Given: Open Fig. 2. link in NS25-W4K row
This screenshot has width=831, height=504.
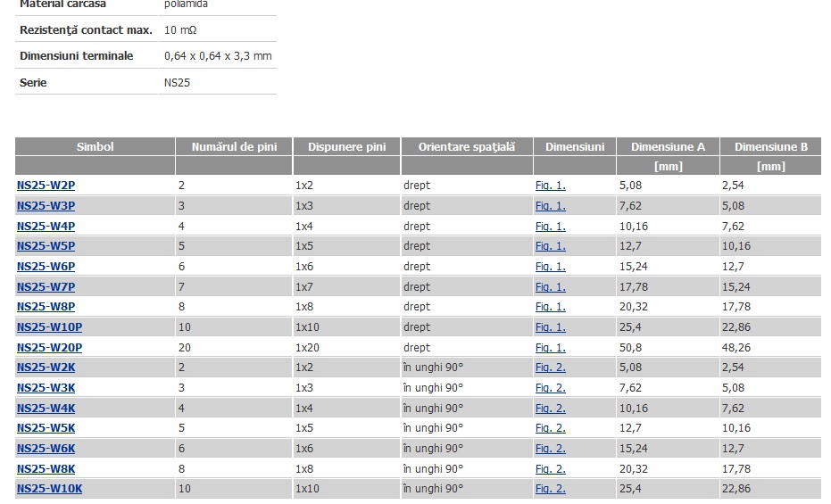Looking at the screenshot, I should [550, 409].
